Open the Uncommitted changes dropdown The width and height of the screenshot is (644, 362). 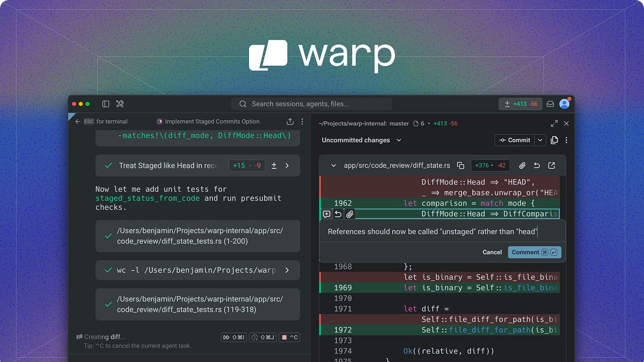[x=361, y=140]
